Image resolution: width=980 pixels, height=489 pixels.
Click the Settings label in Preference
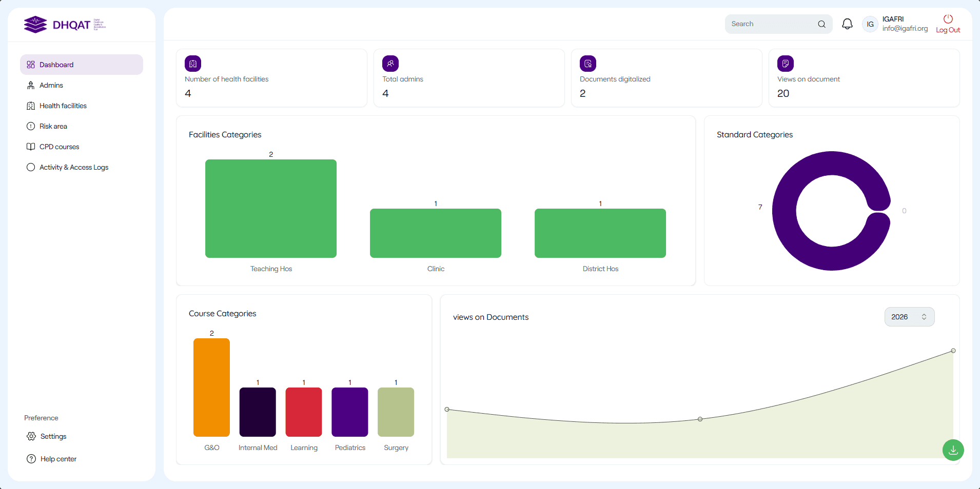click(53, 436)
